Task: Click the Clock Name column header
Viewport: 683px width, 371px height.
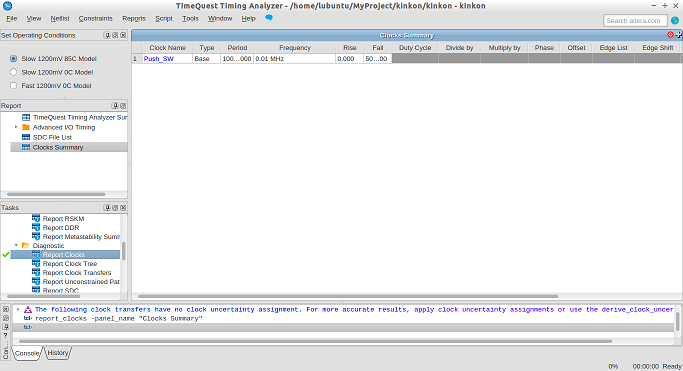Action: coord(167,48)
